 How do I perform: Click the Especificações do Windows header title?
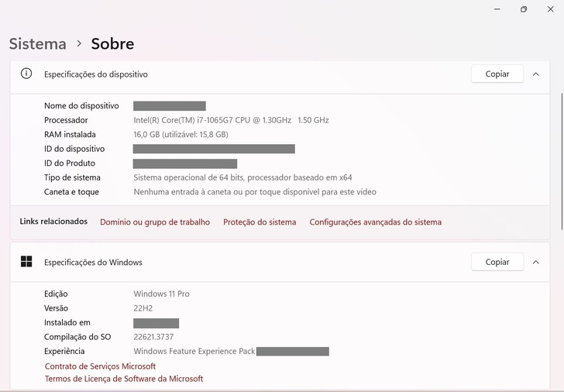click(93, 263)
